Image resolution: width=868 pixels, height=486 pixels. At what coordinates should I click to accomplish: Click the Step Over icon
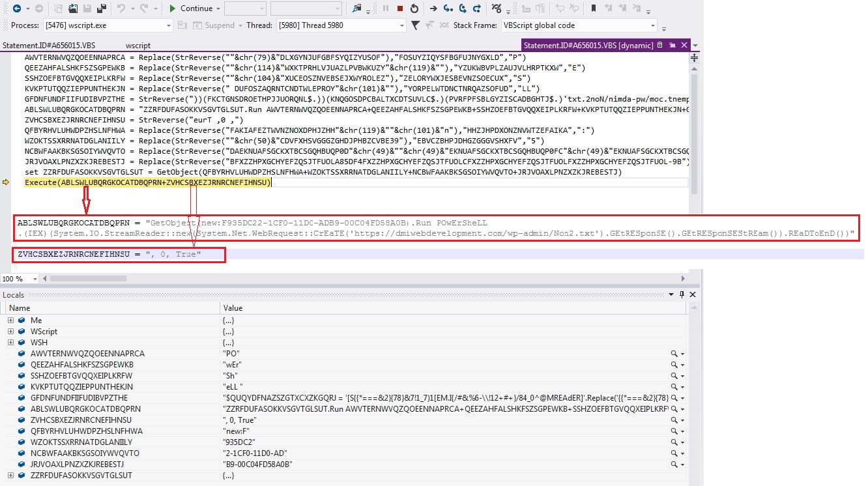tap(463, 8)
